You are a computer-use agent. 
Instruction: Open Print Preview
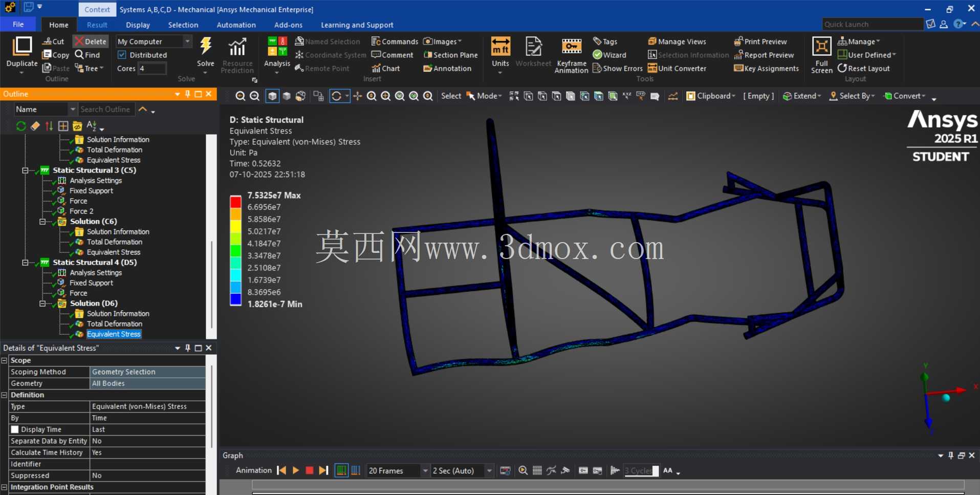pos(760,41)
